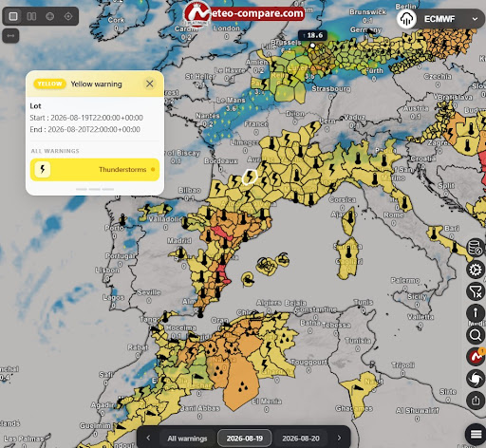Click the Strasbourg city label
Viewport: 486px width, 448px height.
[331, 89]
